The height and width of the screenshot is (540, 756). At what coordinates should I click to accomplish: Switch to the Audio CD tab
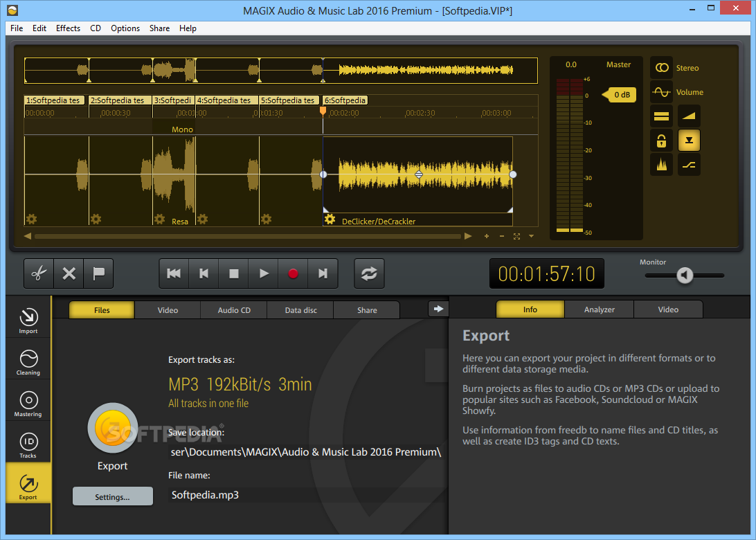pos(234,310)
